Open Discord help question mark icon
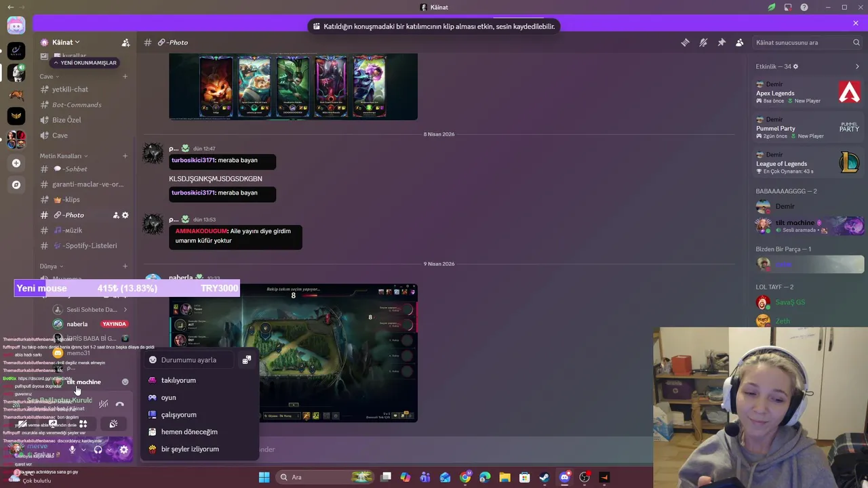Viewport: 868px width, 488px height. click(x=804, y=7)
